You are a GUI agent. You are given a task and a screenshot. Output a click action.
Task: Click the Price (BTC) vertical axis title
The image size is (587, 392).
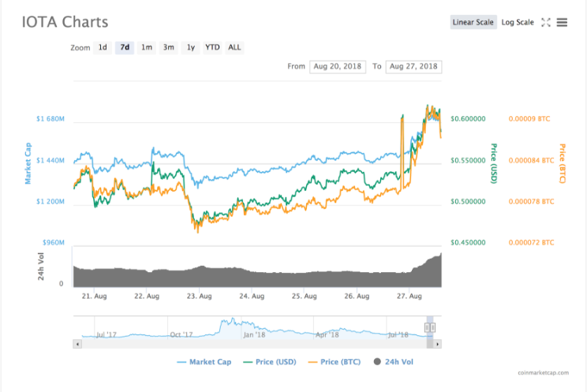[563, 163]
